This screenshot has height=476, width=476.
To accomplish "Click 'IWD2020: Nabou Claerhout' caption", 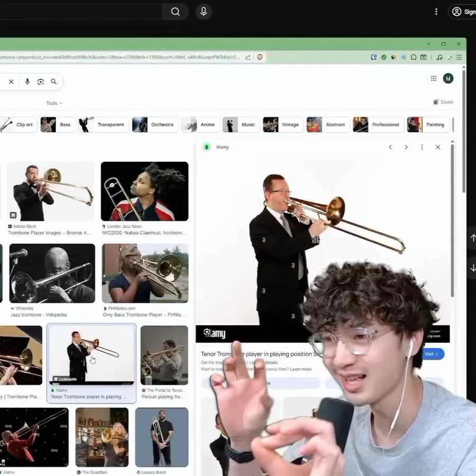I will click(144, 233).
